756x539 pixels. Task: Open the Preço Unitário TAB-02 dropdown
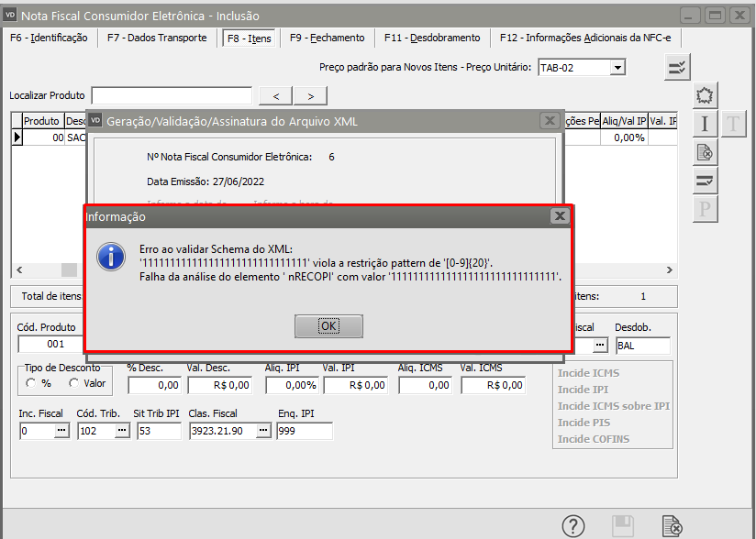coord(617,68)
